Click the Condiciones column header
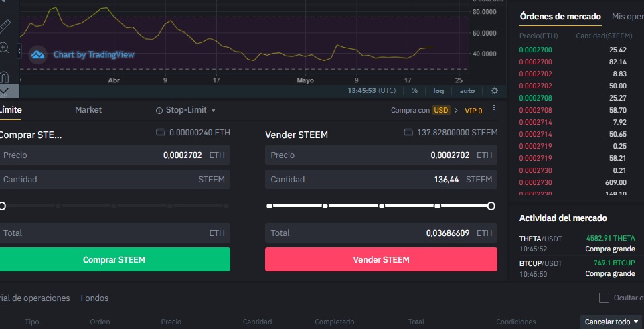Screen dimensions: 644x329 pos(516,322)
